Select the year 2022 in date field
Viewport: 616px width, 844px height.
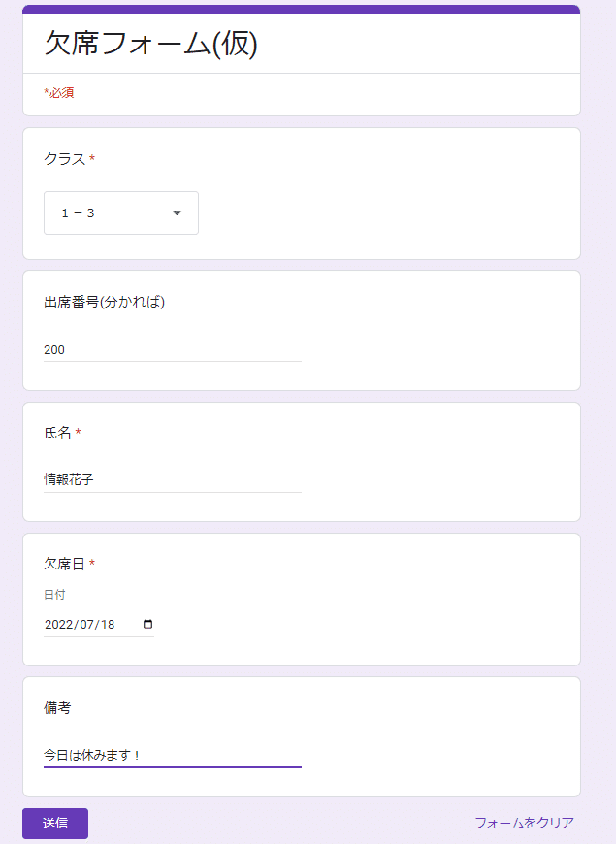[59, 625]
